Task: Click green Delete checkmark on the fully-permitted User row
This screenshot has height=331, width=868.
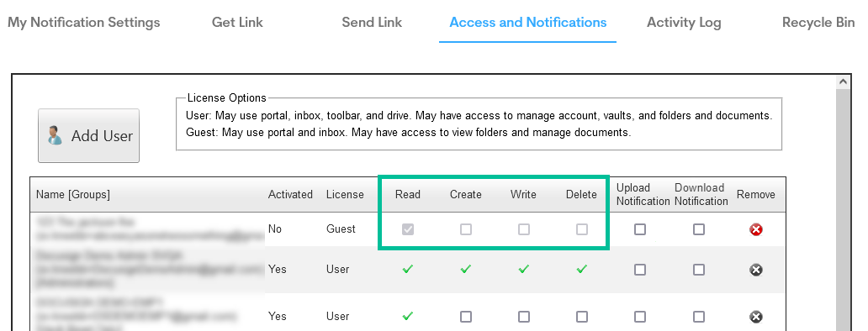Action: coord(581,269)
